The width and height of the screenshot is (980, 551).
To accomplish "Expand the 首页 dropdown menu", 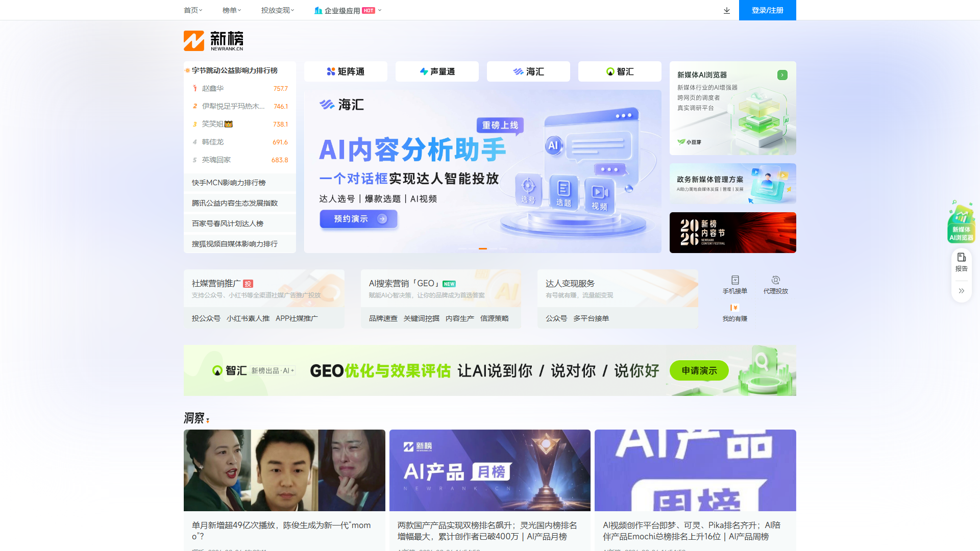I will [193, 10].
